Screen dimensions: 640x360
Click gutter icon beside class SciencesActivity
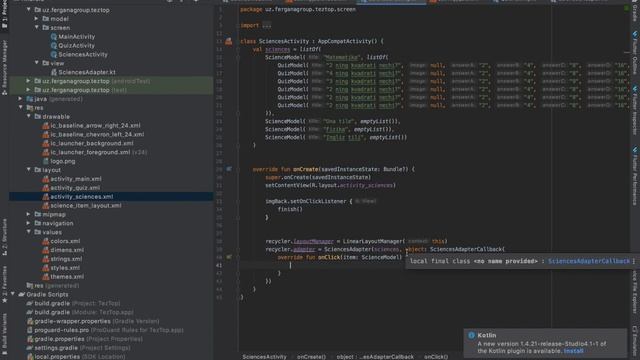coord(229,41)
